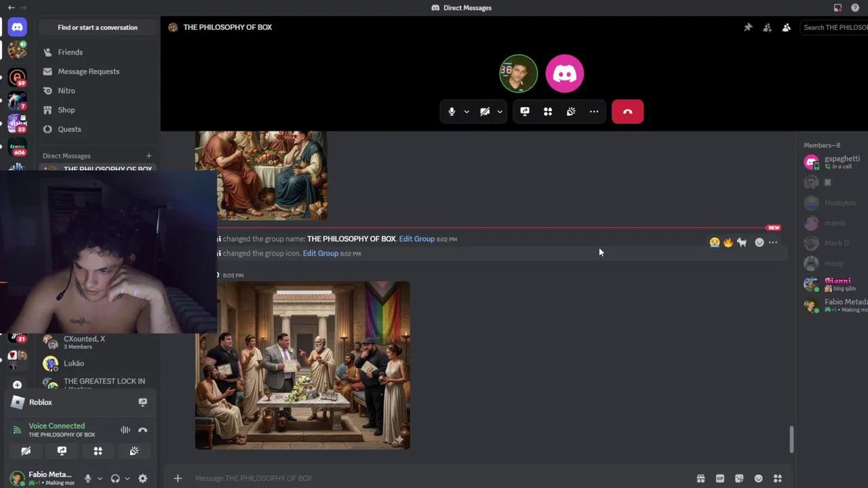868x488 pixels.
Task: Toggle noise suppression waveform icon
Action: click(125, 430)
